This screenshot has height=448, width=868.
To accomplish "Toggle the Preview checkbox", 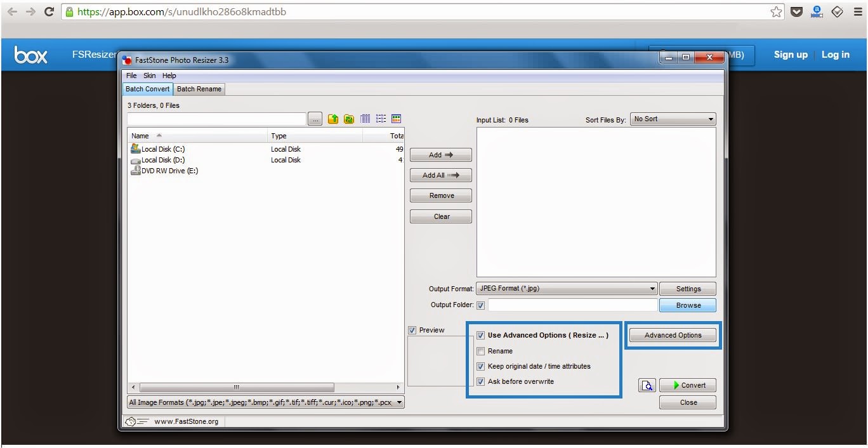I will click(412, 331).
